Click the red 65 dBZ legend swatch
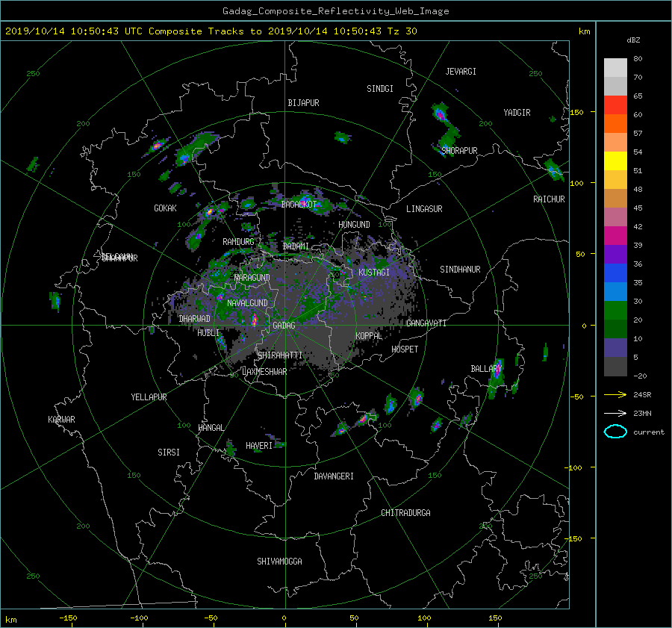Image resolution: width=672 pixels, height=628 pixels. 615,105
